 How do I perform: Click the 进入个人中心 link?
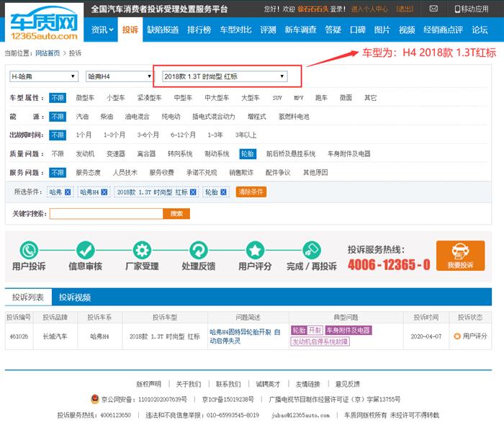point(369,9)
